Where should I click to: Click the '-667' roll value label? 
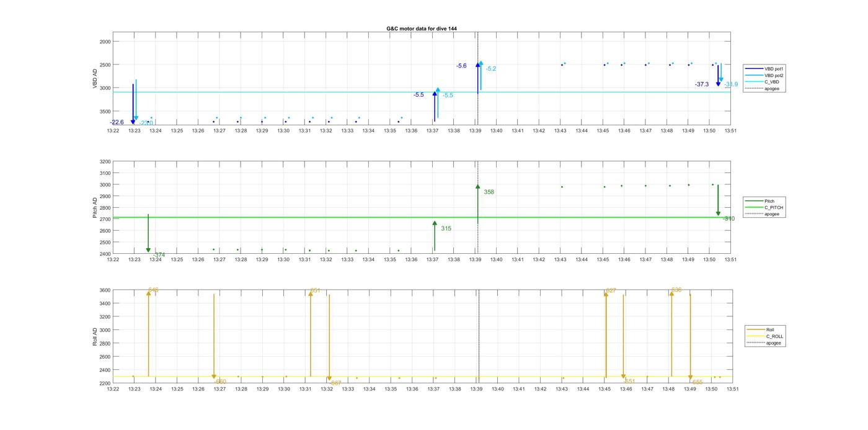335,383
